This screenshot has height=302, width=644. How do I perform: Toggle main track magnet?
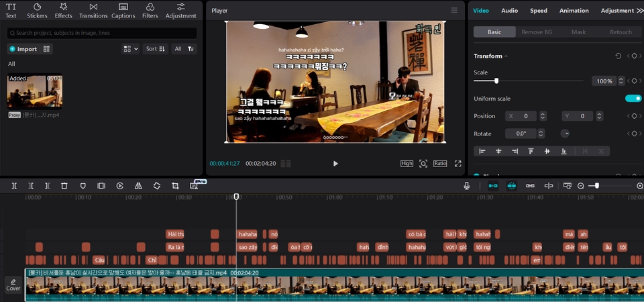pyautogui.click(x=493, y=186)
